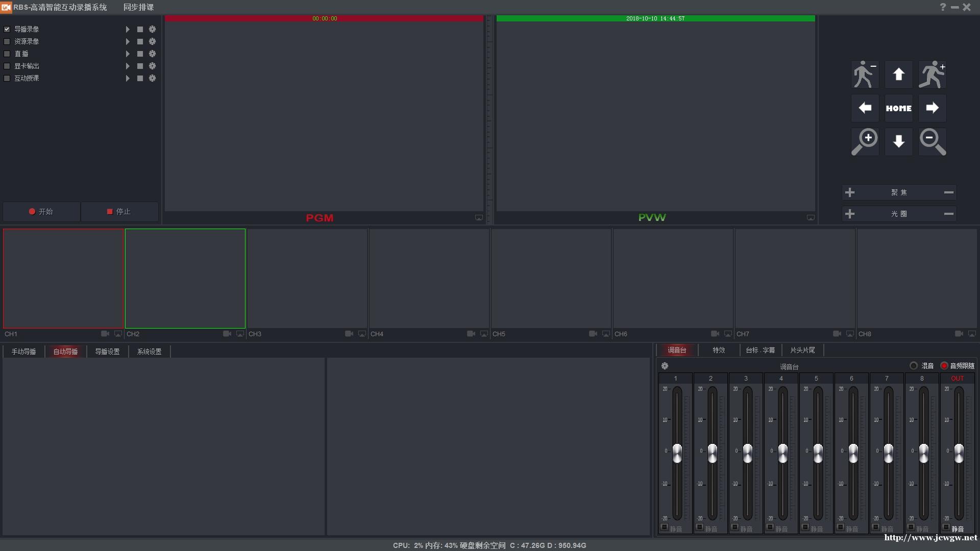The image size is (980, 551).
Task: Click the play arrow beside 显卡输出
Action: tap(128, 66)
